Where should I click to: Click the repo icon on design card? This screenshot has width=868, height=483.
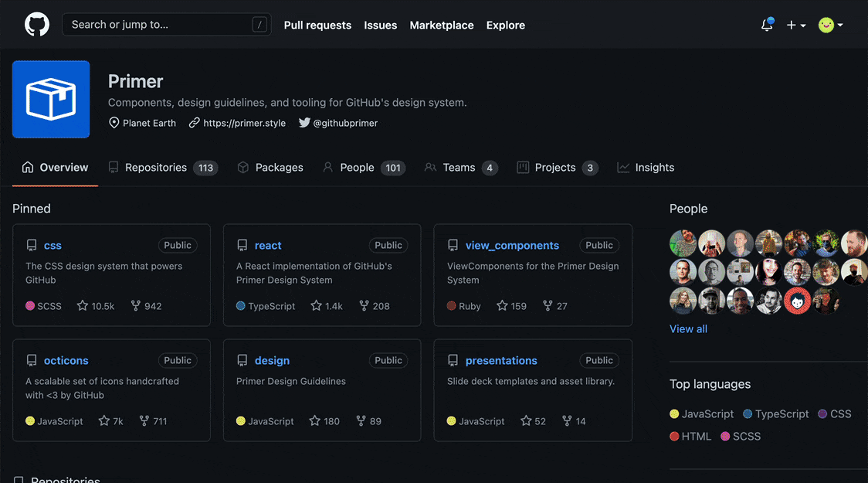click(242, 361)
